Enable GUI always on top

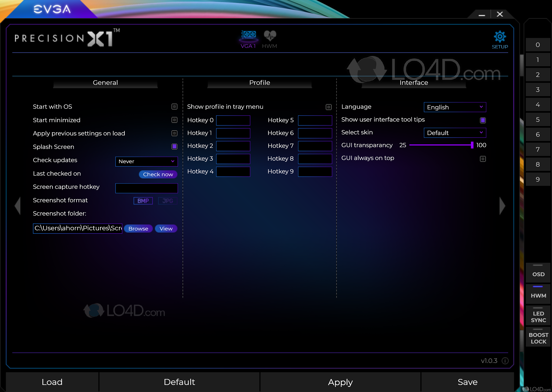[x=483, y=159]
